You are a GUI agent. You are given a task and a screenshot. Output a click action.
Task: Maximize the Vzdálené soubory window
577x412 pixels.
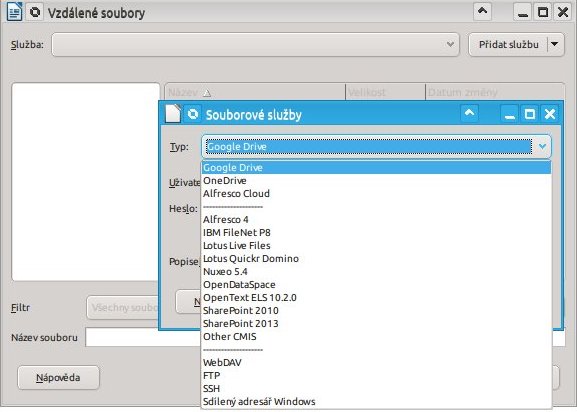[x=543, y=12]
